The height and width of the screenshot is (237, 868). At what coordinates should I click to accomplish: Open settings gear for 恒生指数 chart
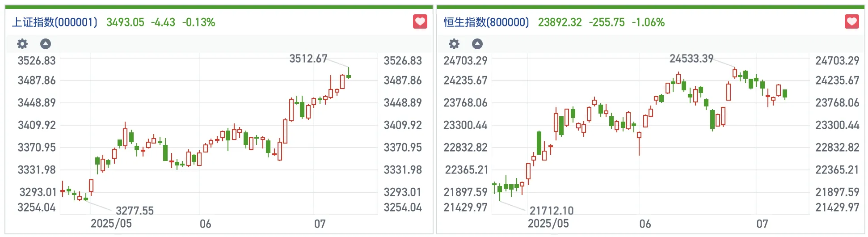(454, 44)
